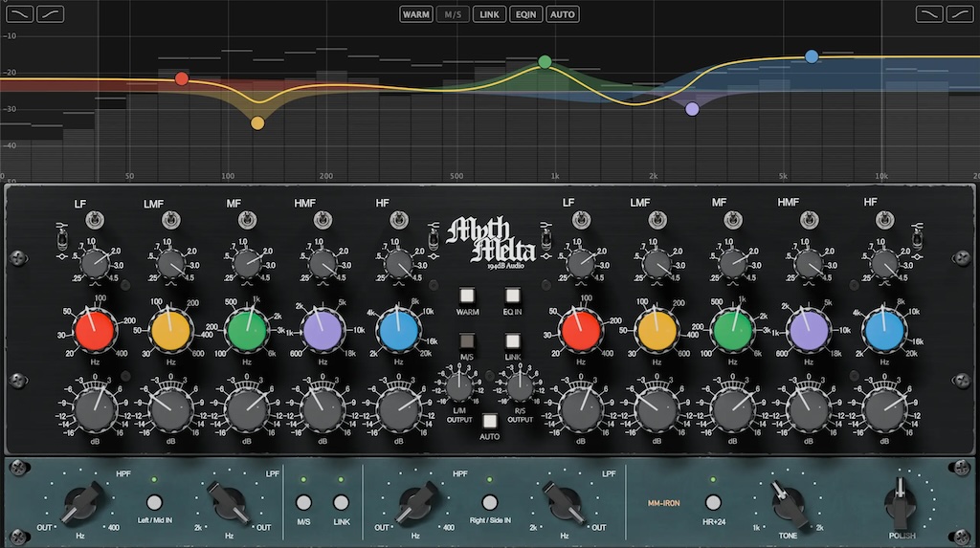Click the Right/Side HPF rotary selector

pos(418,502)
